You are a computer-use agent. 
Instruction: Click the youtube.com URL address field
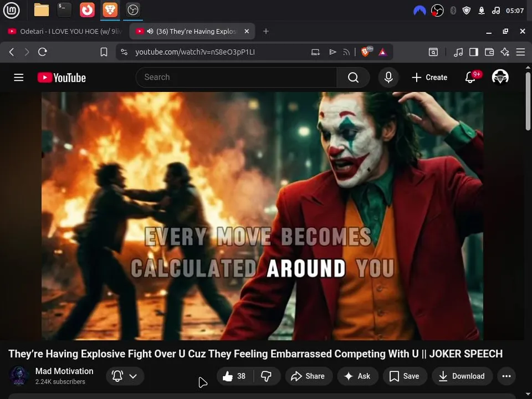[195, 52]
